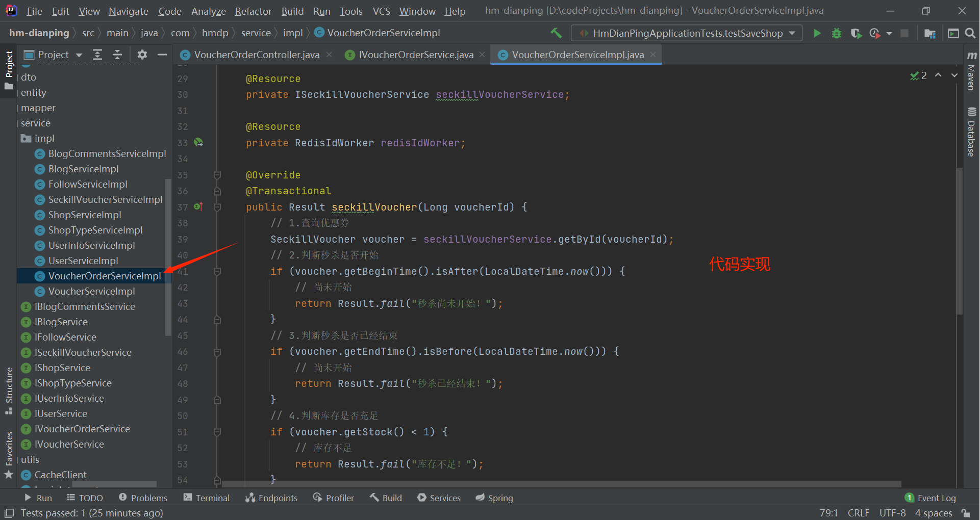The width and height of the screenshot is (980, 520).
Task: Click the read-only lock icon in status bar
Action: pos(966,513)
